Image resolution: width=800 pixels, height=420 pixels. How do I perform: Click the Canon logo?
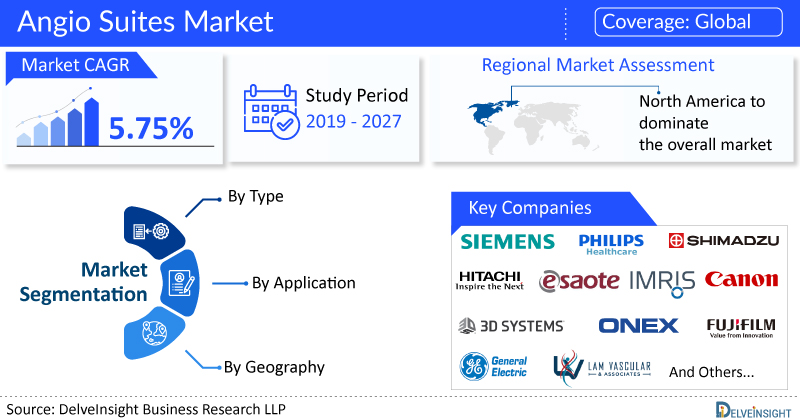tap(741, 279)
